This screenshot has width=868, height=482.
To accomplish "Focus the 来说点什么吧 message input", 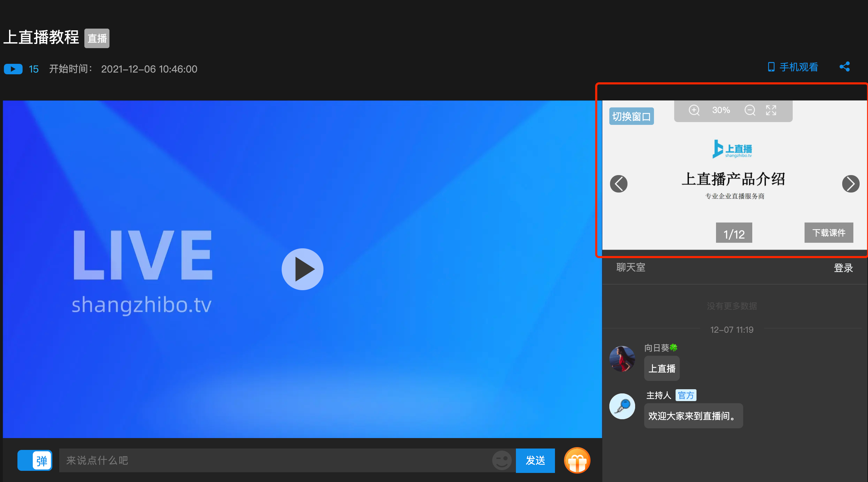I will point(275,460).
